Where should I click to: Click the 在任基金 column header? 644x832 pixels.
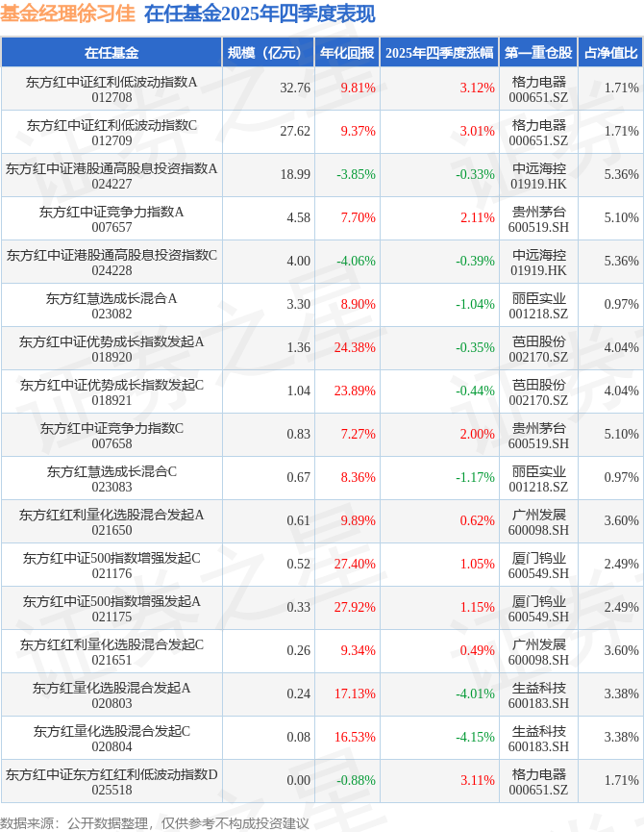click(x=111, y=53)
